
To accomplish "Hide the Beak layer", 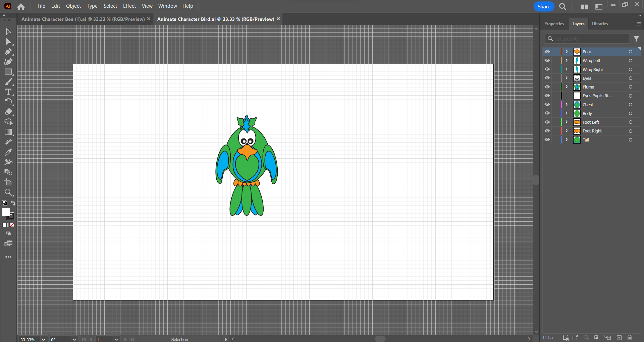I will pyautogui.click(x=547, y=52).
